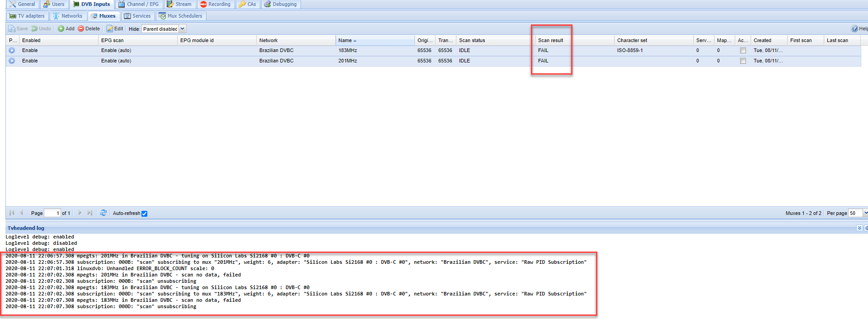868x319 pixels.
Task: Go to the last page arrow icon
Action: coord(90,213)
